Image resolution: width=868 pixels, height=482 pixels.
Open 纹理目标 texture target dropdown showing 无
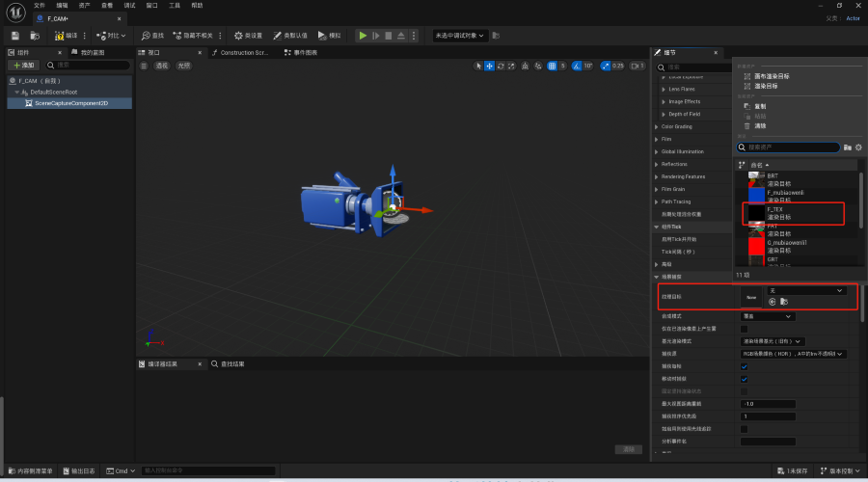pyautogui.click(x=805, y=290)
